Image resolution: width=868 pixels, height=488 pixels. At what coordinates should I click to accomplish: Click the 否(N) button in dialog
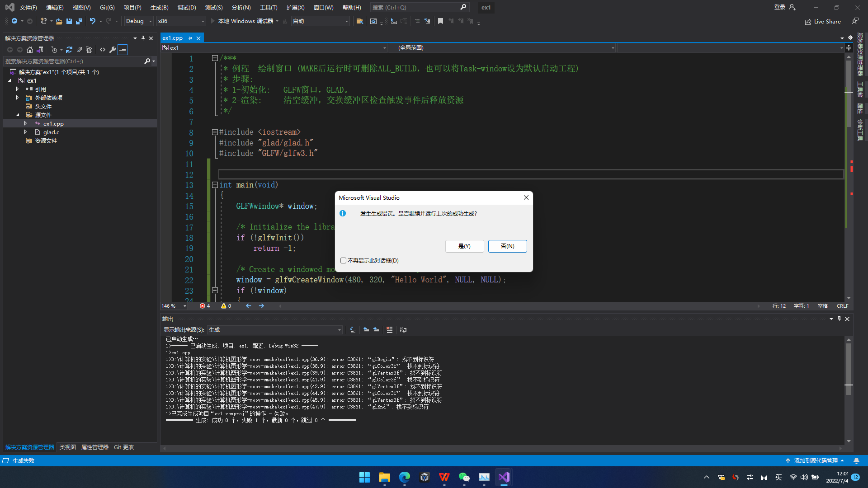click(x=507, y=246)
